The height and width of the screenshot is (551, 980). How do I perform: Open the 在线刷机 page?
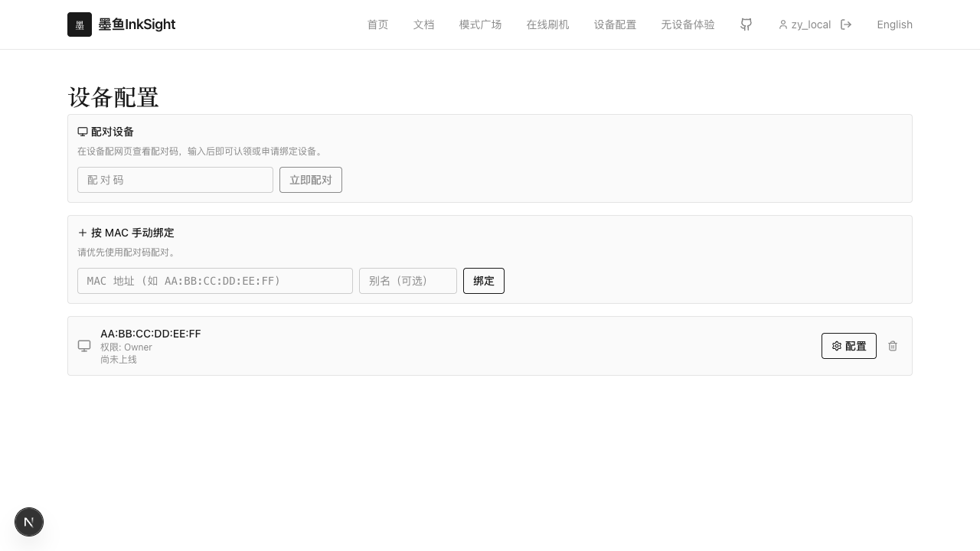(547, 24)
